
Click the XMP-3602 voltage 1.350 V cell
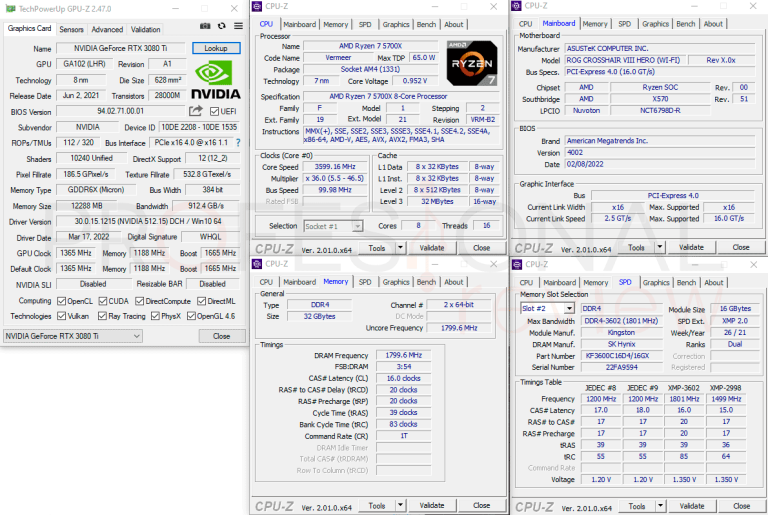point(684,479)
